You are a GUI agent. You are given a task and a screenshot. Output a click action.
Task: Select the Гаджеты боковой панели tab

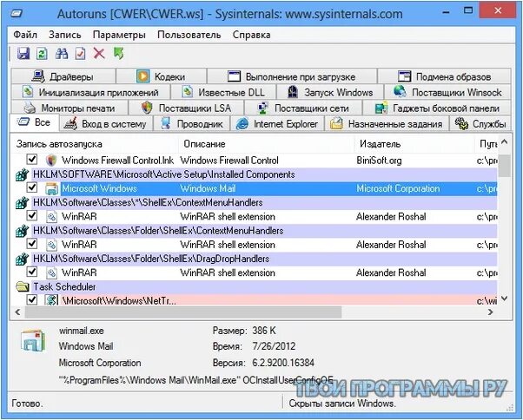(437, 108)
